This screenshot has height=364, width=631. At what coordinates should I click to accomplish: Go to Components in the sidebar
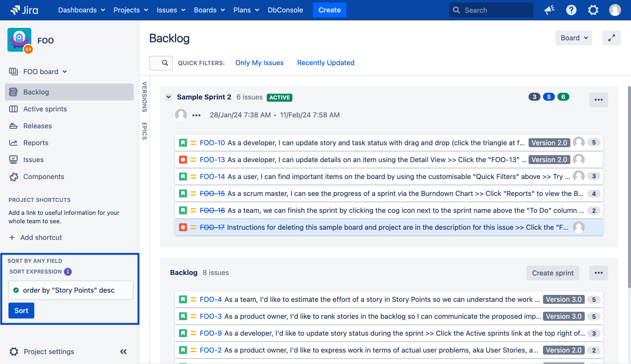tap(70, 177)
